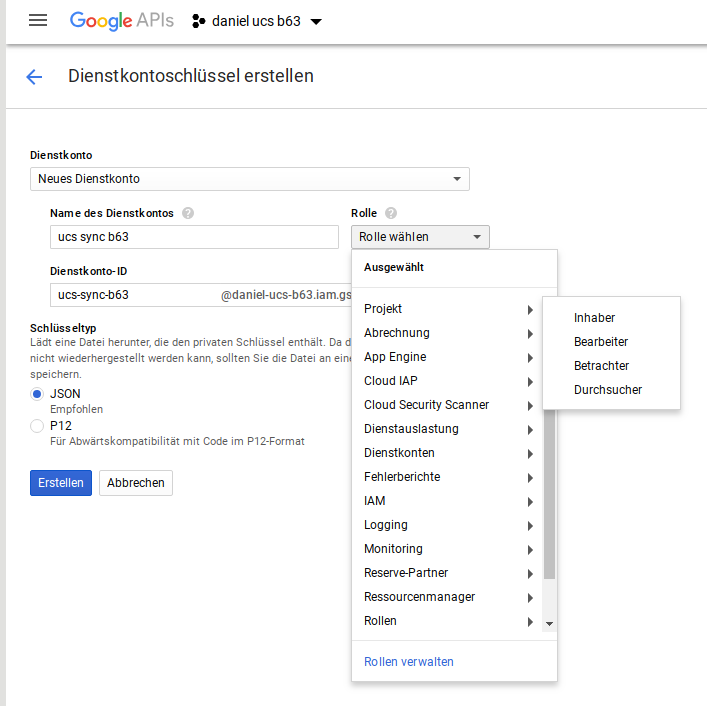Open the Rollen verwalten link
The image size is (707, 706).
tap(408, 662)
